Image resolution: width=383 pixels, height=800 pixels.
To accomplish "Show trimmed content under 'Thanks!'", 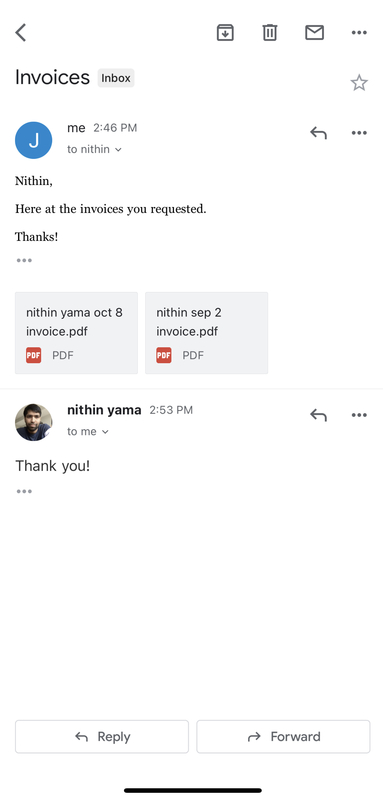I will tap(24, 261).
